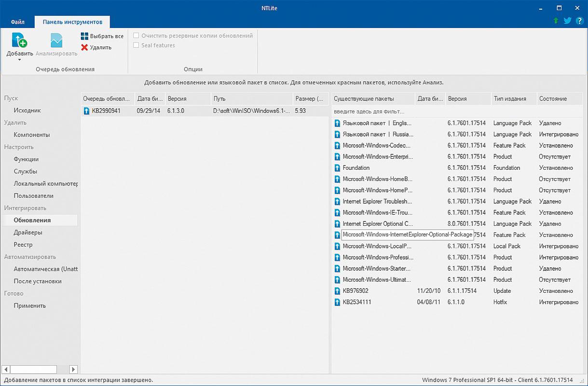
Task: Click the green up arrow icon in title bar
Action: (557, 21)
